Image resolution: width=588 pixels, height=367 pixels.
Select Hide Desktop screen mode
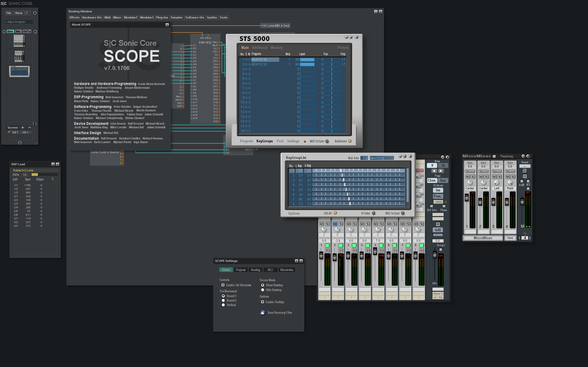pyautogui.click(x=263, y=290)
